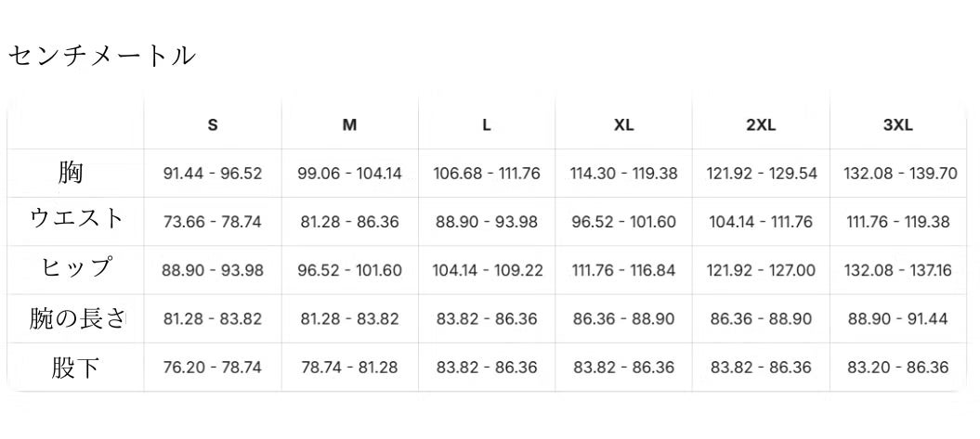Click the 胸 value for size S
This screenshot has width=980, height=439.
[213, 174]
